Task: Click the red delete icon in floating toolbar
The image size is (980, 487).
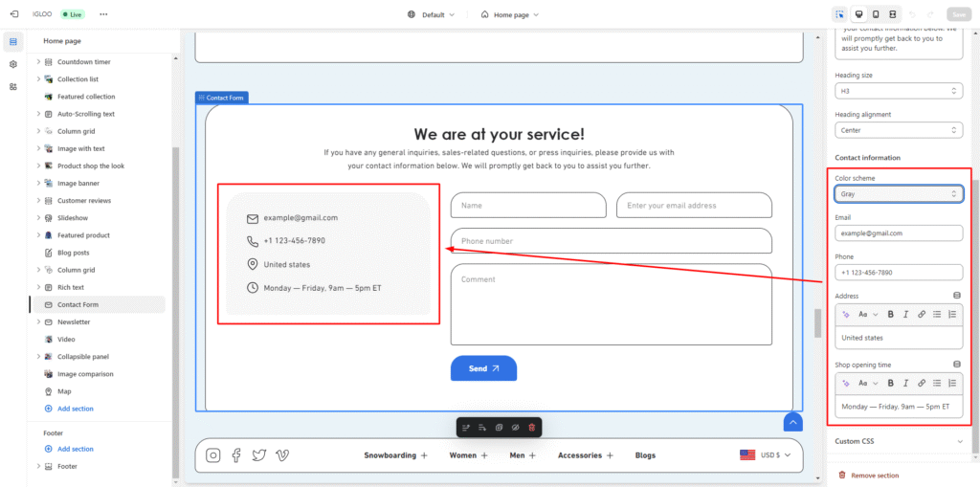Action: click(x=532, y=427)
